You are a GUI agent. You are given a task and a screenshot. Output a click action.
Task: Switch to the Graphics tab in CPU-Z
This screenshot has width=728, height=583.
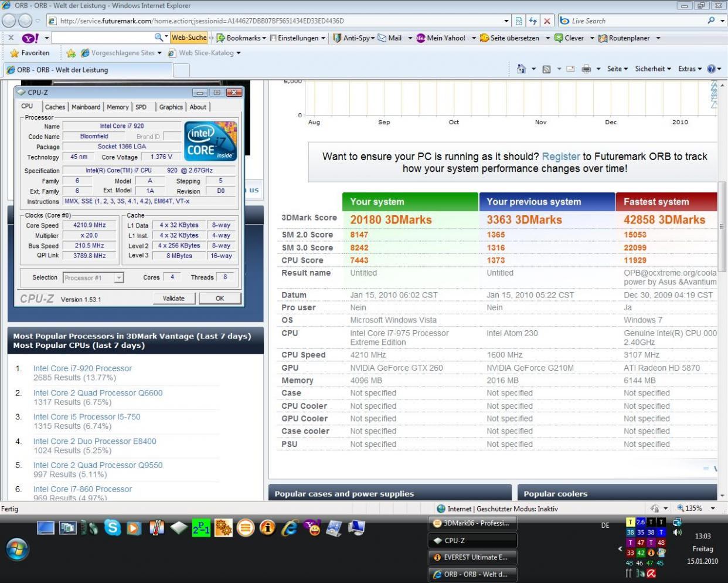pos(171,107)
